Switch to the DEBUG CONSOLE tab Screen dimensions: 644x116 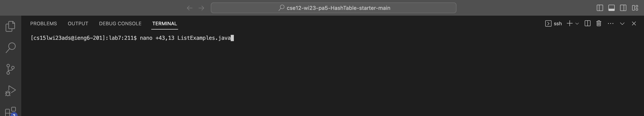[x=120, y=23]
